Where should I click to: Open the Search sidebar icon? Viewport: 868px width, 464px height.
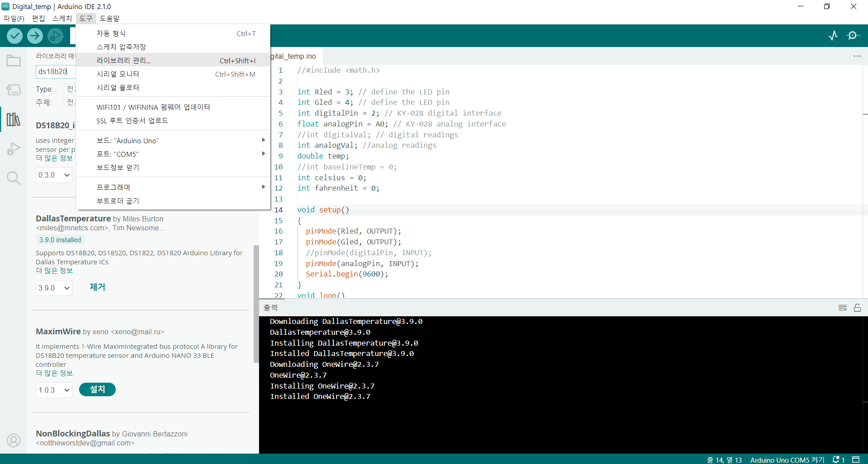point(14,178)
